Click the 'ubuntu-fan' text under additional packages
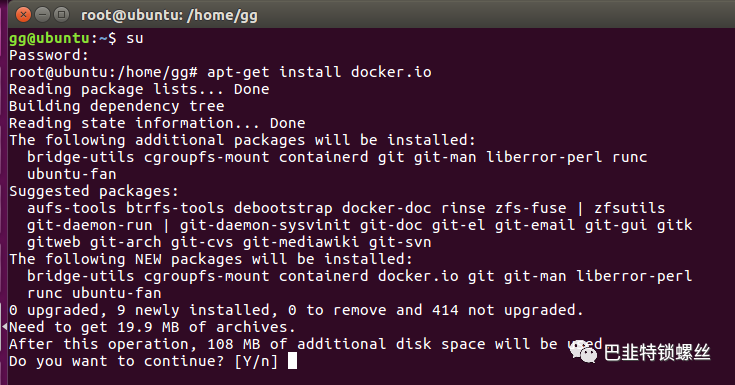The image size is (735, 385). 72,174
